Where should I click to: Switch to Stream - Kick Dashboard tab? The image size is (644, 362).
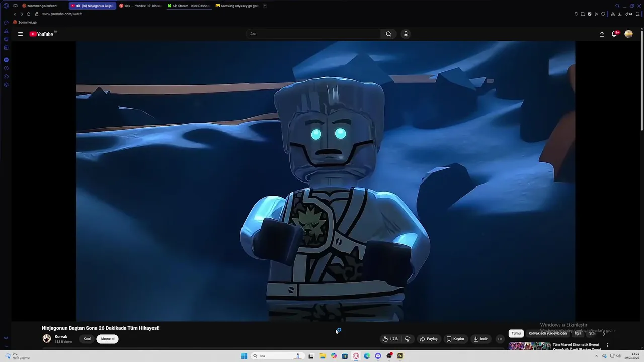click(188, 6)
